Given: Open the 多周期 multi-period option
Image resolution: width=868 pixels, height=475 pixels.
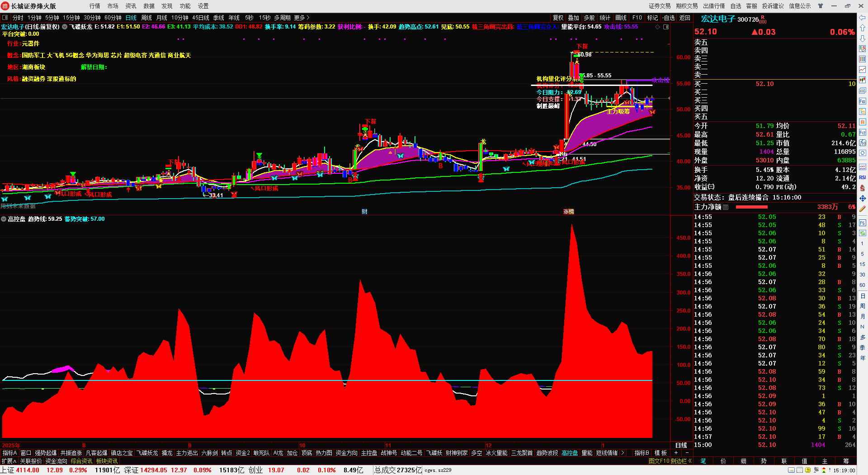Looking at the screenshot, I should (x=282, y=18).
